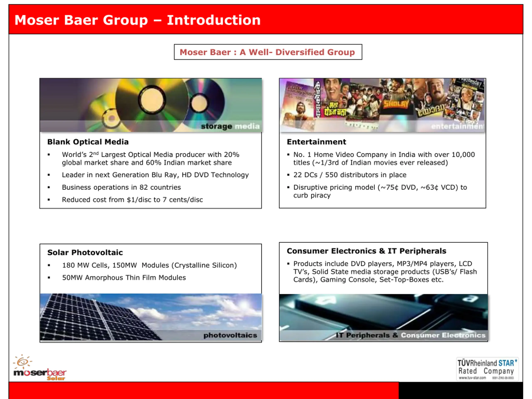Viewport: 532px width, 399px height.
Task: Click the 'Entertainment' heading
Action: pos(316,142)
